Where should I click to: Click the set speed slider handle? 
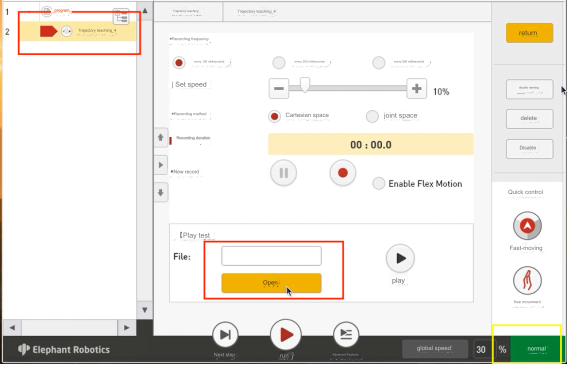point(305,85)
